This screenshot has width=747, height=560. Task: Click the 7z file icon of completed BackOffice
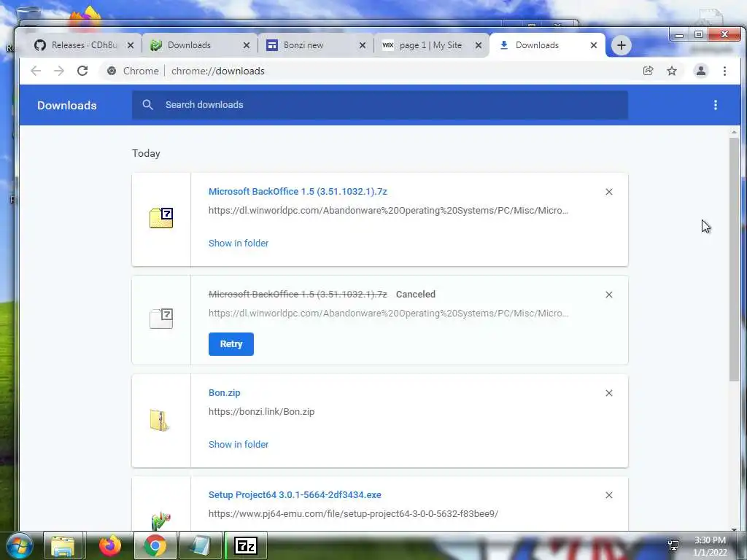(x=161, y=218)
